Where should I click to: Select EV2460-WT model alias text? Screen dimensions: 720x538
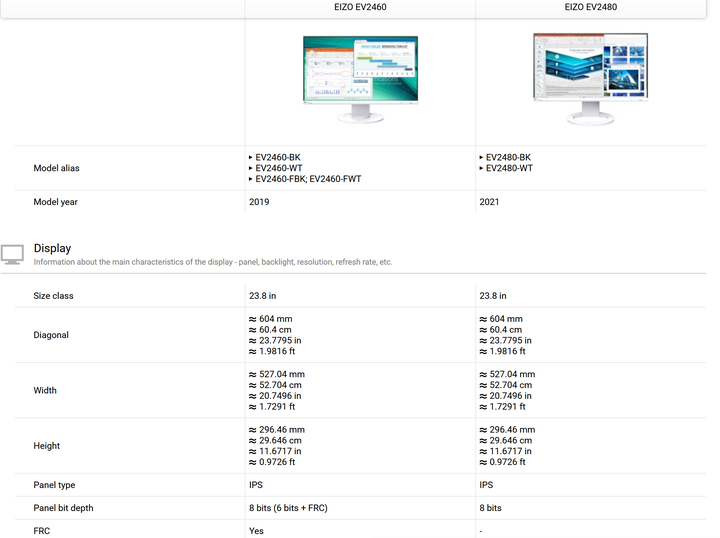[x=279, y=168]
